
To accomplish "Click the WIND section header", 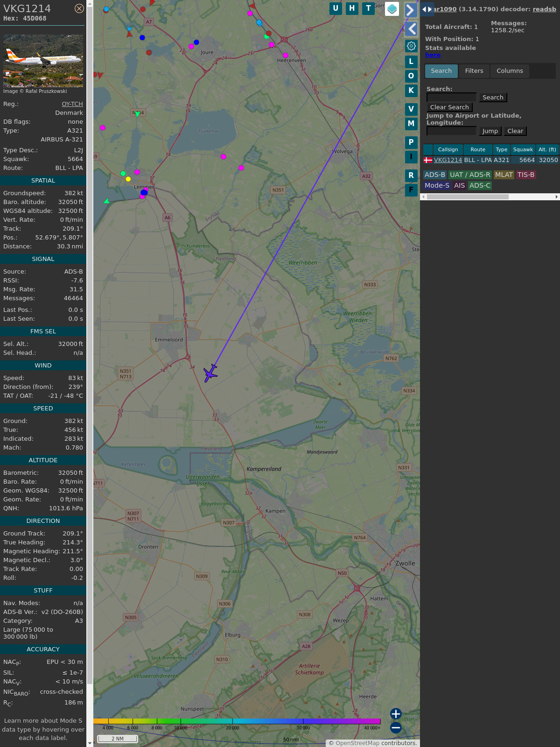I will click(43, 365).
